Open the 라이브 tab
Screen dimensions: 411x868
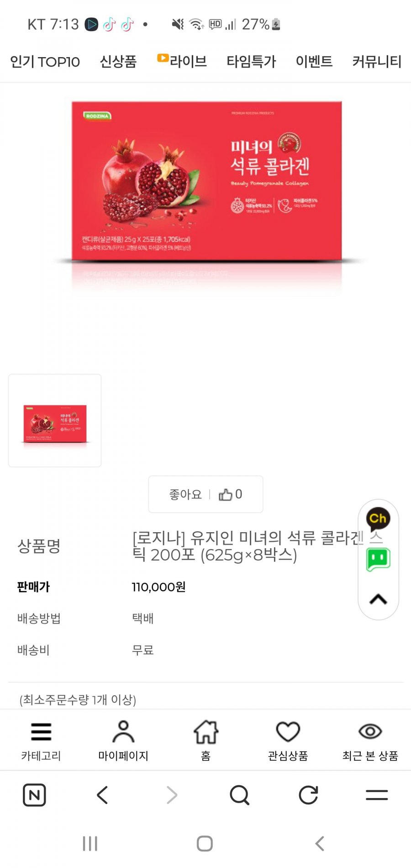182,61
